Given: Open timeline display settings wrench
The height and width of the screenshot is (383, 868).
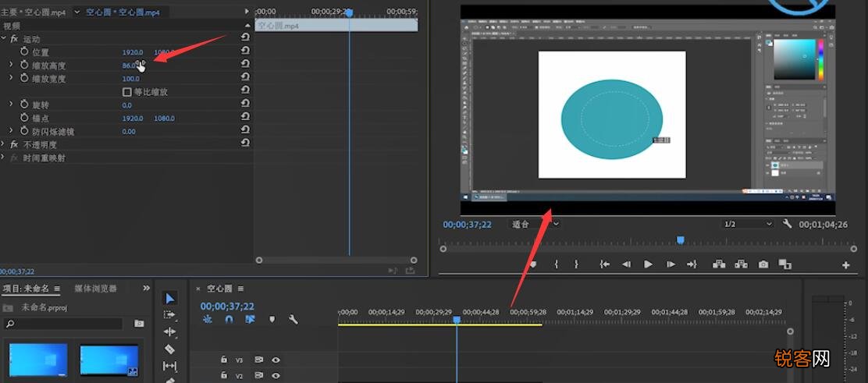Looking at the screenshot, I should tap(293, 319).
